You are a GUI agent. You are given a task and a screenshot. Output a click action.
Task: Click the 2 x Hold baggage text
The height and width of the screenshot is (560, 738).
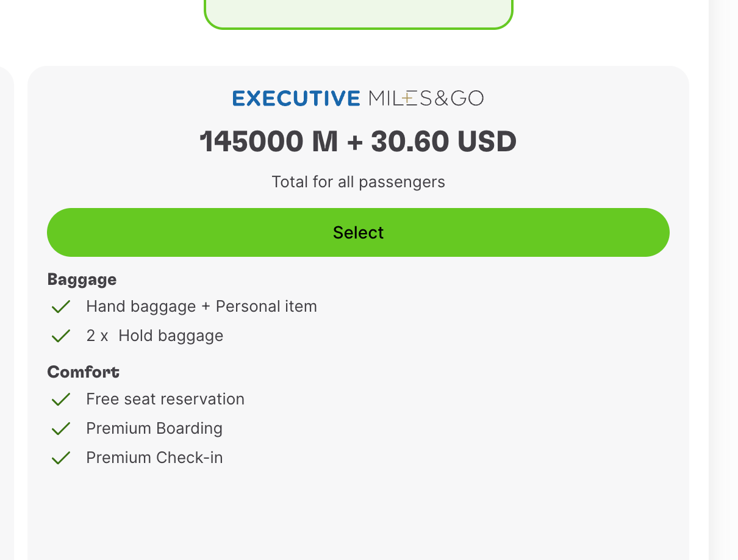[155, 336]
